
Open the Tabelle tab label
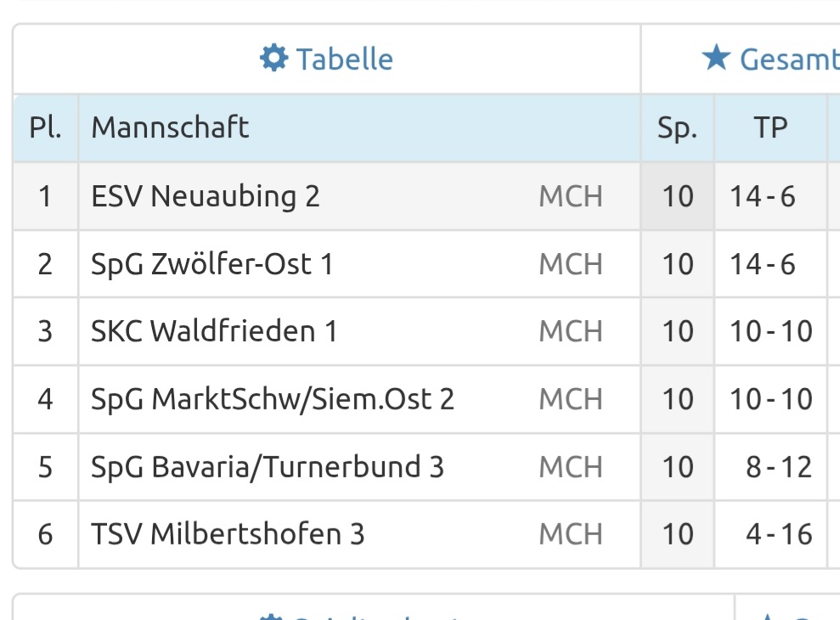tap(344, 59)
